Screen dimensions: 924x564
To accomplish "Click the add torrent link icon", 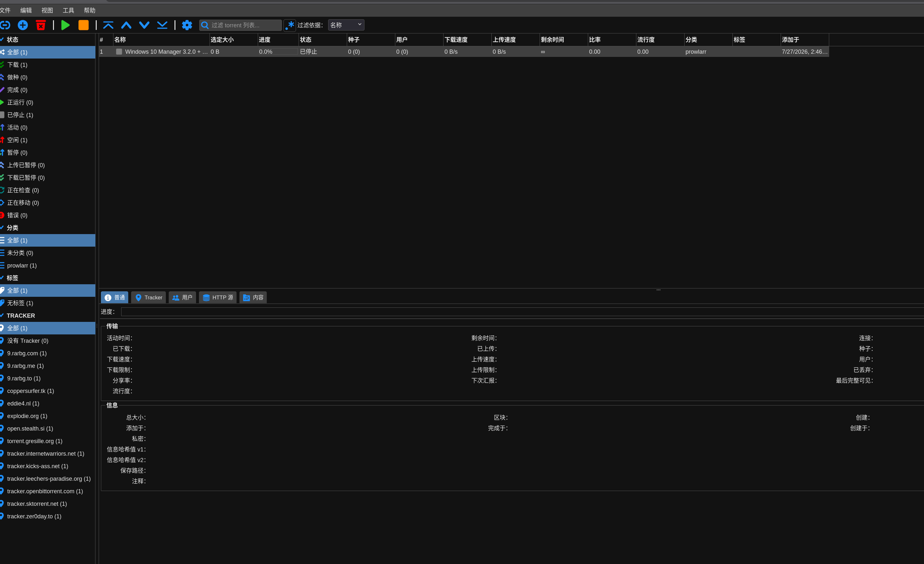I will pos(5,25).
